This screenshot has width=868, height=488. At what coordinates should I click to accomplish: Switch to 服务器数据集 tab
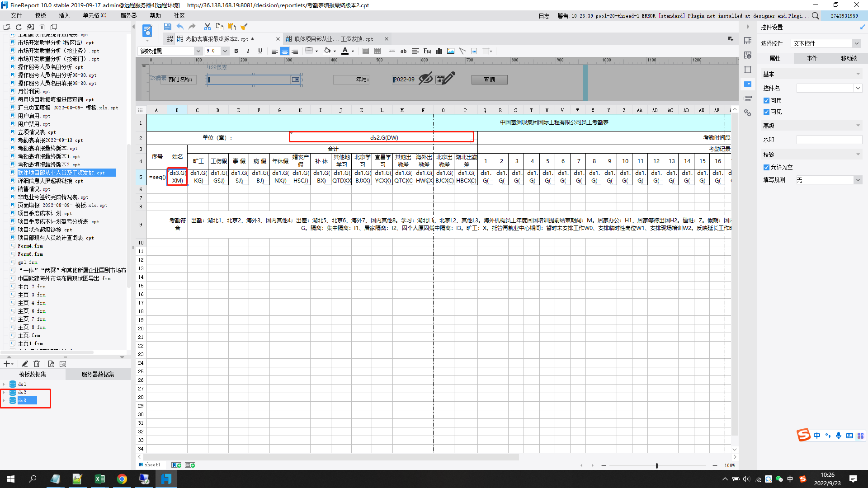pos(98,374)
